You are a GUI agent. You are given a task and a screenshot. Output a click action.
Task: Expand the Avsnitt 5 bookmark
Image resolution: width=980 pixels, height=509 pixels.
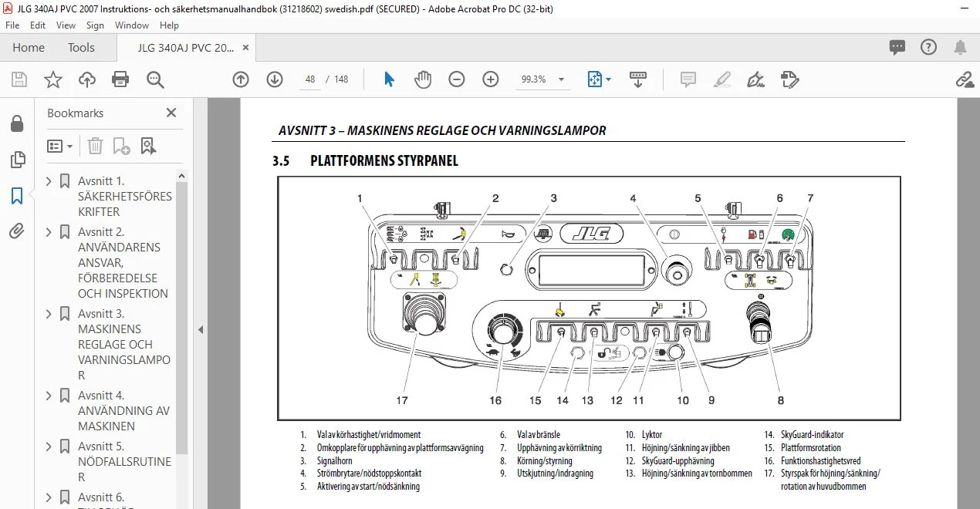click(x=49, y=447)
